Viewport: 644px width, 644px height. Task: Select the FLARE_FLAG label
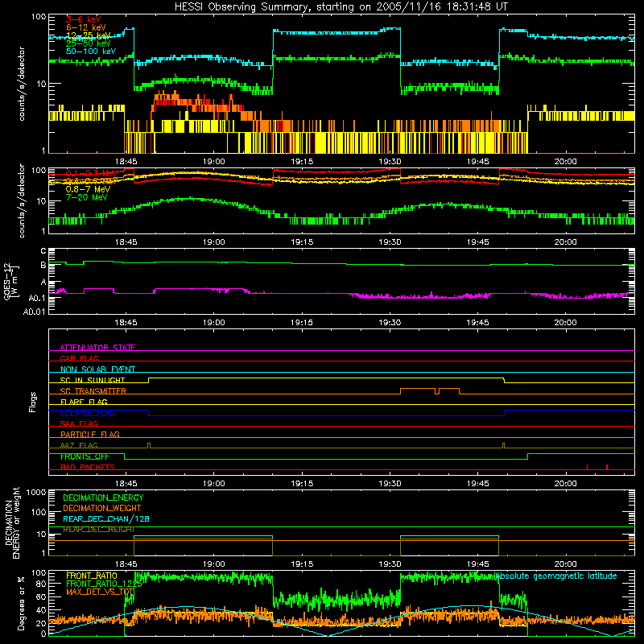point(84,402)
